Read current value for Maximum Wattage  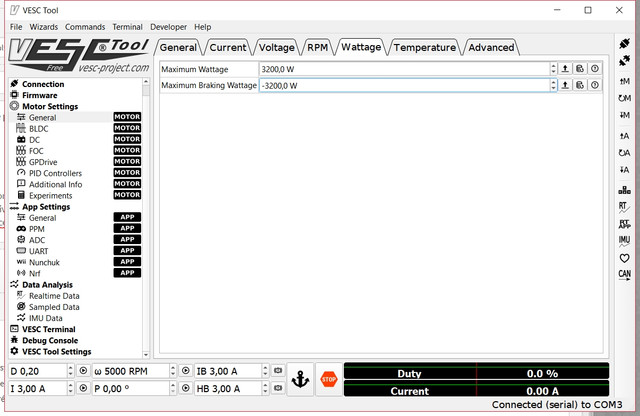coord(565,69)
